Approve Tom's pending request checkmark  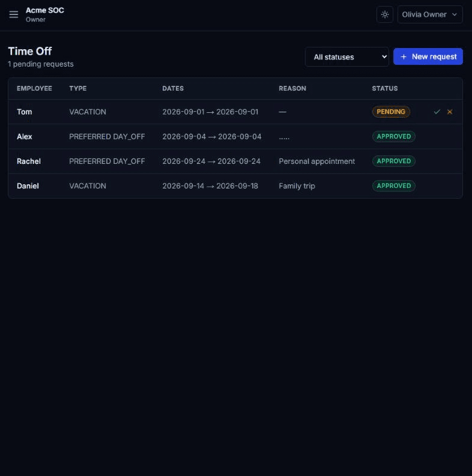tap(437, 112)
